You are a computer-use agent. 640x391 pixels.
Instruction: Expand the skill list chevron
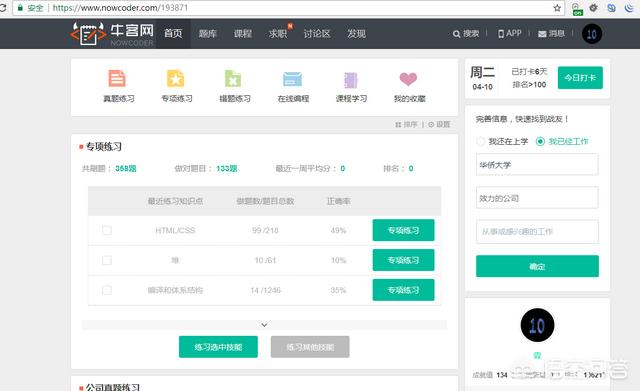pos(264,325)
